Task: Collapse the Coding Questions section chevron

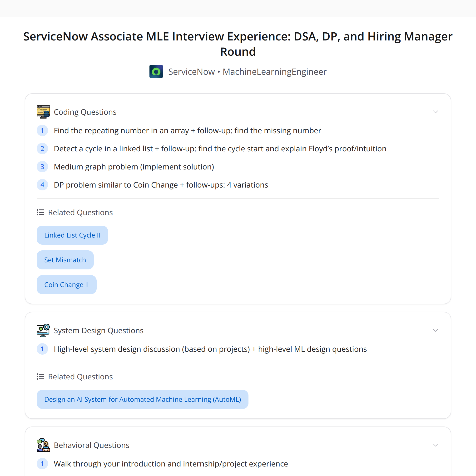Action: (x=435, y=112)
